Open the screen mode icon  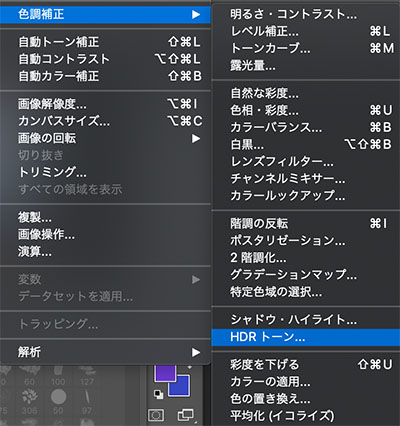point(186,415)
